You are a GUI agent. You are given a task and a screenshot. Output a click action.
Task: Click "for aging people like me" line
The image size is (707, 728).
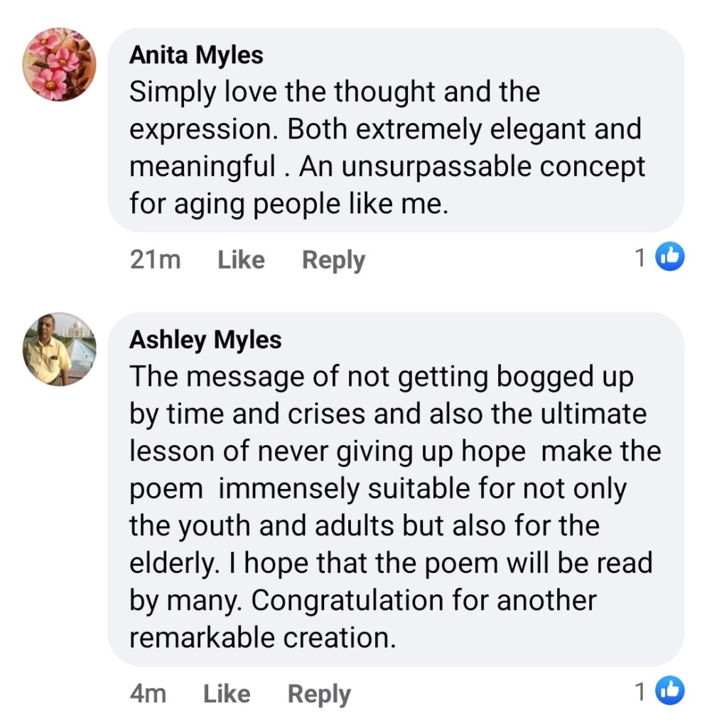288,204
